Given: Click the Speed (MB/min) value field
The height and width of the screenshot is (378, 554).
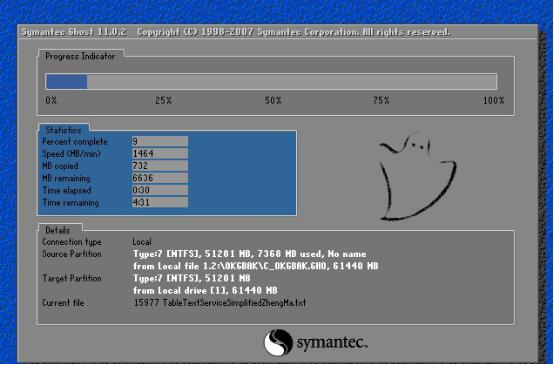Looking at the screenshot, I should [160, 153].
